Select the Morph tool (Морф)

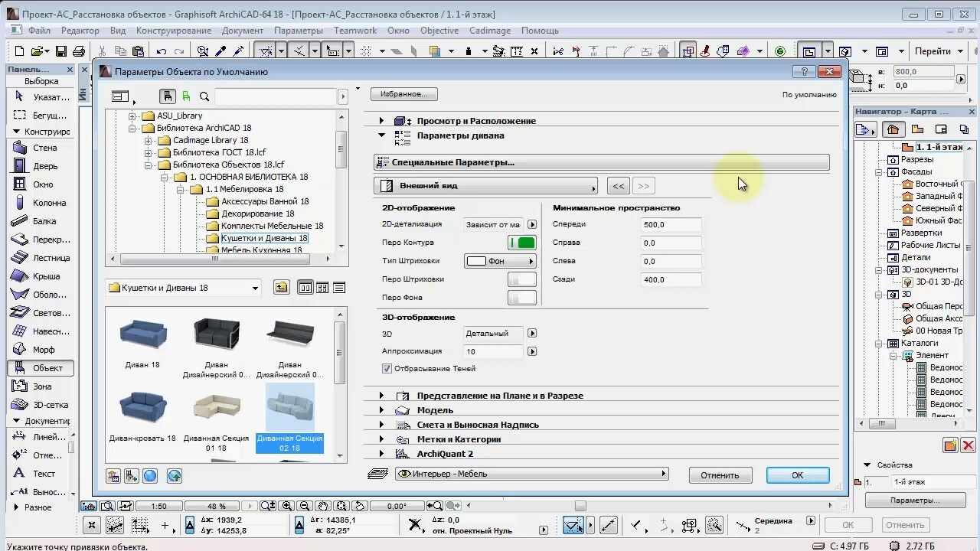[41, 350]
